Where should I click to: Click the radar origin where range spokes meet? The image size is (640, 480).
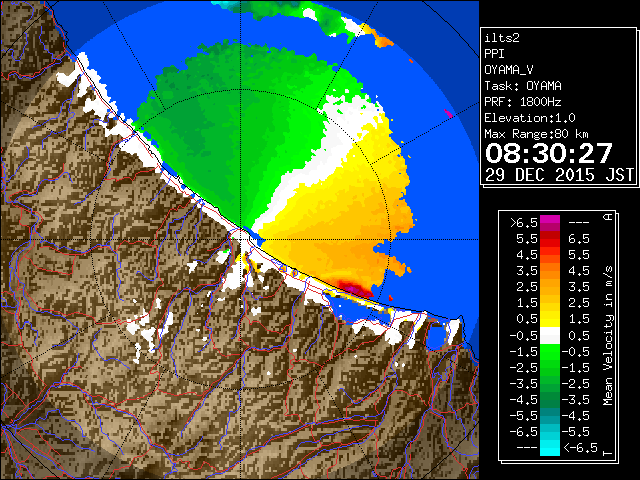[241, 240]
